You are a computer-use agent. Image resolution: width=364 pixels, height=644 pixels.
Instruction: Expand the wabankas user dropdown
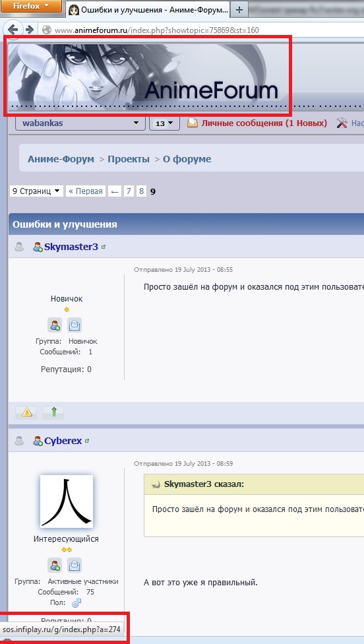pos(80,123)
